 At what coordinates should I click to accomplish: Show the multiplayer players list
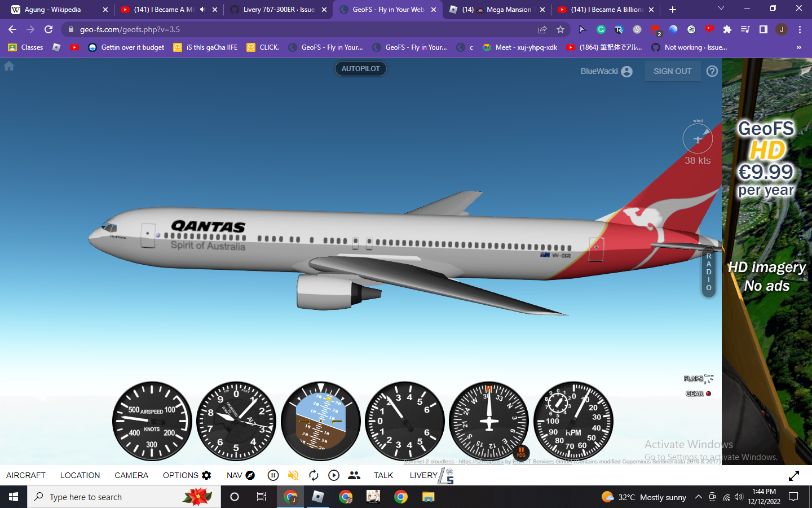click(354, 475)
